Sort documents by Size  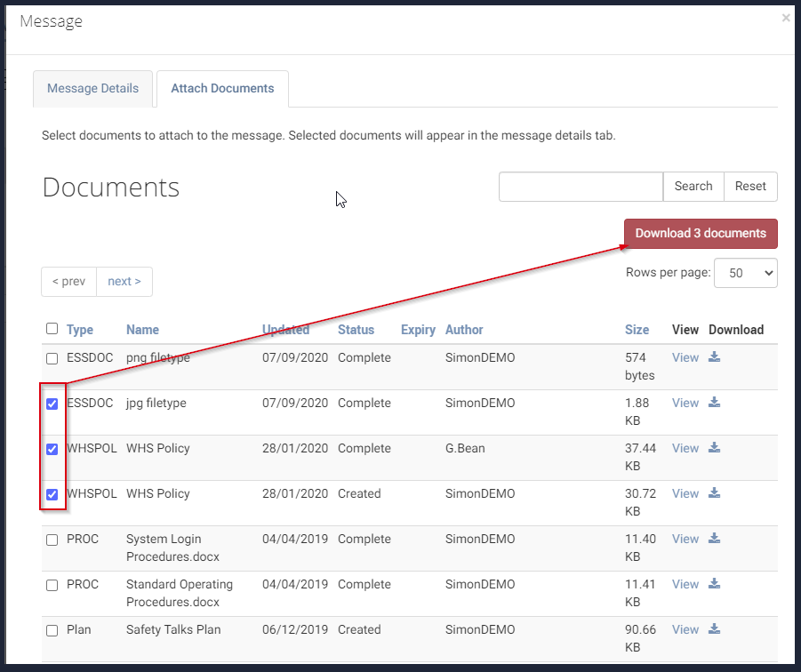[x=637, y=330]
